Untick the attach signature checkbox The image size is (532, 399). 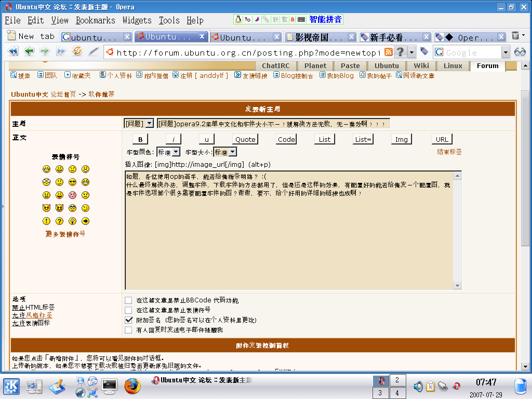click(128, 320)
